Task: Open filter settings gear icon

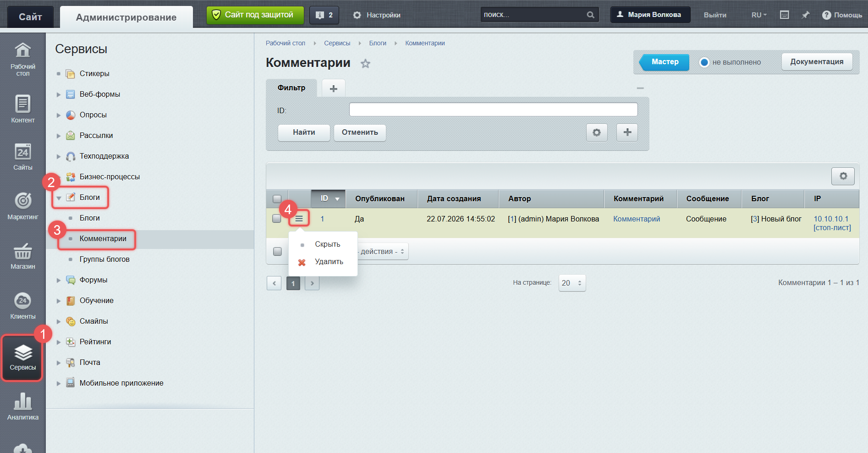Action: (x=597, y=133)
